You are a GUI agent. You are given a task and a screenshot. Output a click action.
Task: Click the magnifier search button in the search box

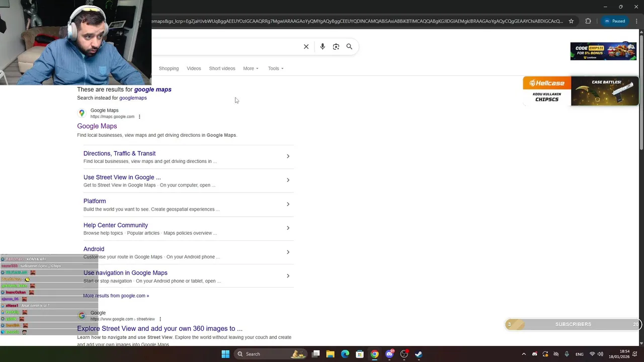[x=349, y=47]
